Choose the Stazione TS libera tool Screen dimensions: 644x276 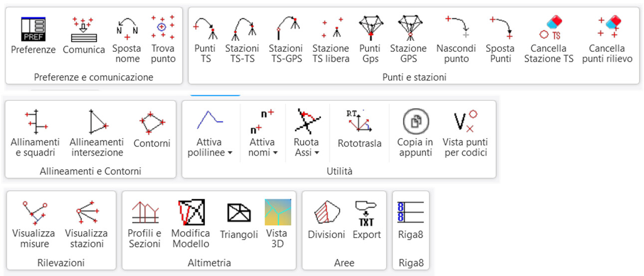331,29
